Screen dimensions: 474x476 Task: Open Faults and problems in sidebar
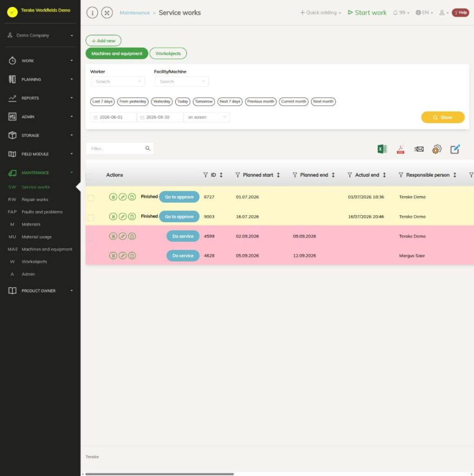click(x=42, y=212)
